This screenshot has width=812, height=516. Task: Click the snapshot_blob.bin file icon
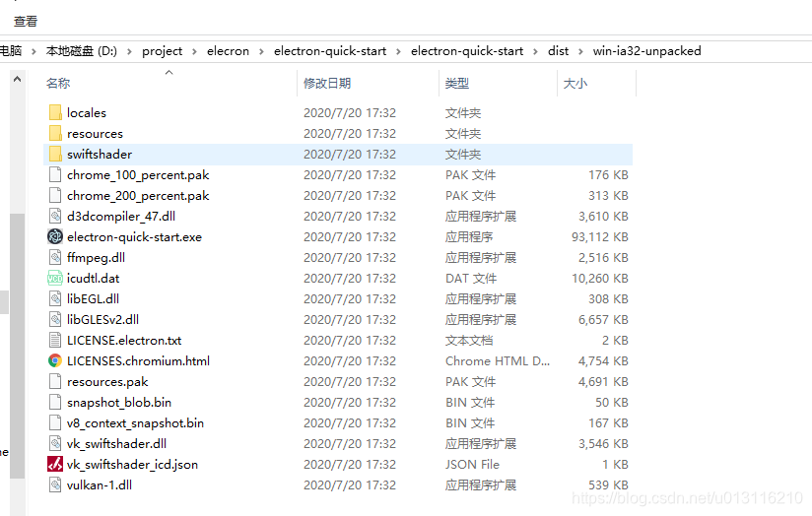click(55, 402)
